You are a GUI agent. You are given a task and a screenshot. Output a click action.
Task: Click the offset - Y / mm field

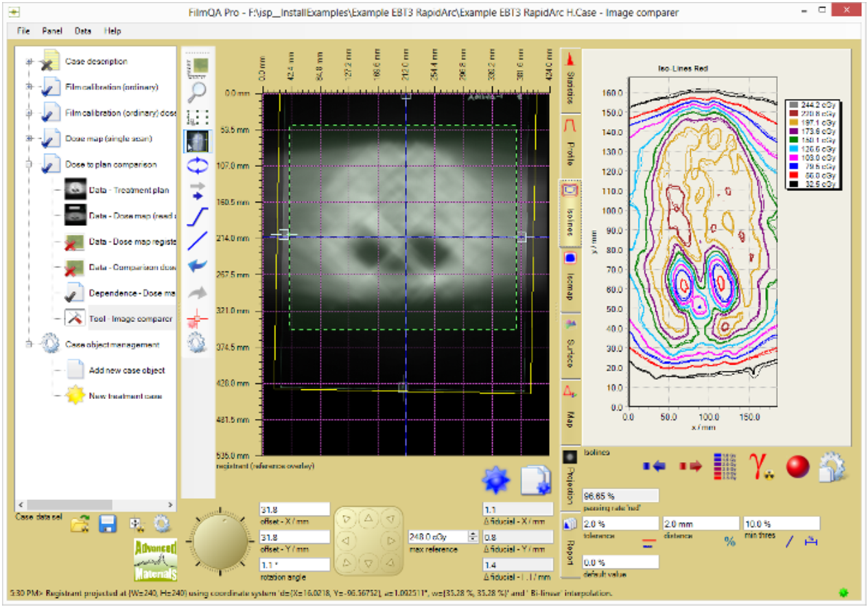click(294, 537)
